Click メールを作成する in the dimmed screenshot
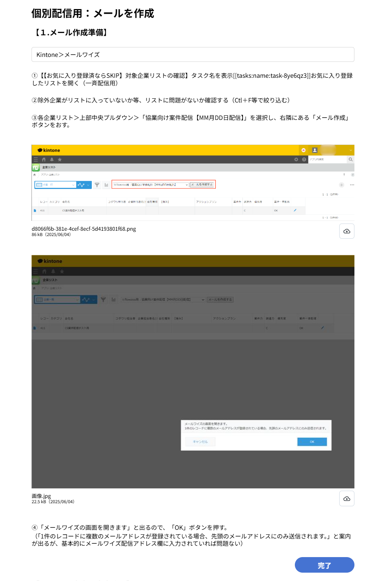Image resolution: width=392 pixels, height=581 pixels. [220, 299]
